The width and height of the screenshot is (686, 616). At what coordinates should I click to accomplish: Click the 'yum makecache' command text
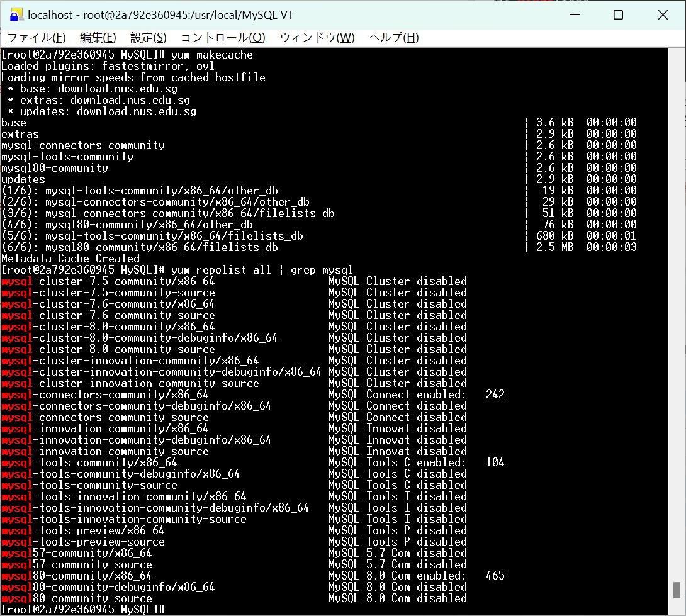click(211, 55)
